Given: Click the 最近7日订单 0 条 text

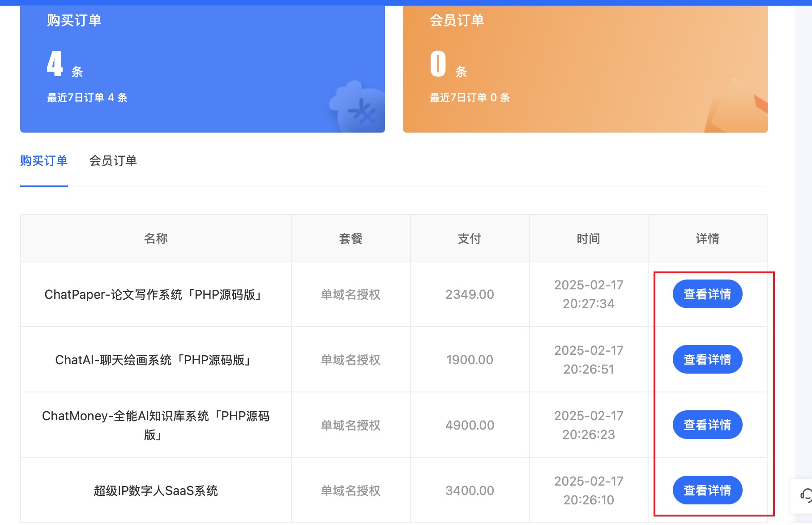Looking at the screenshot, I should coord(470,98).
